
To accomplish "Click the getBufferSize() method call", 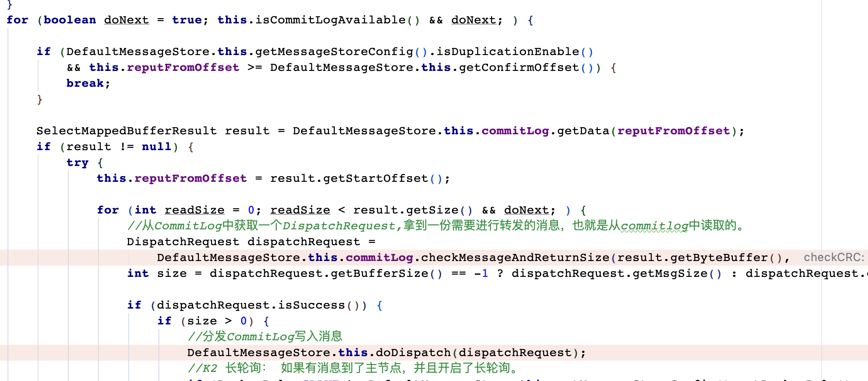I will 387,273.
